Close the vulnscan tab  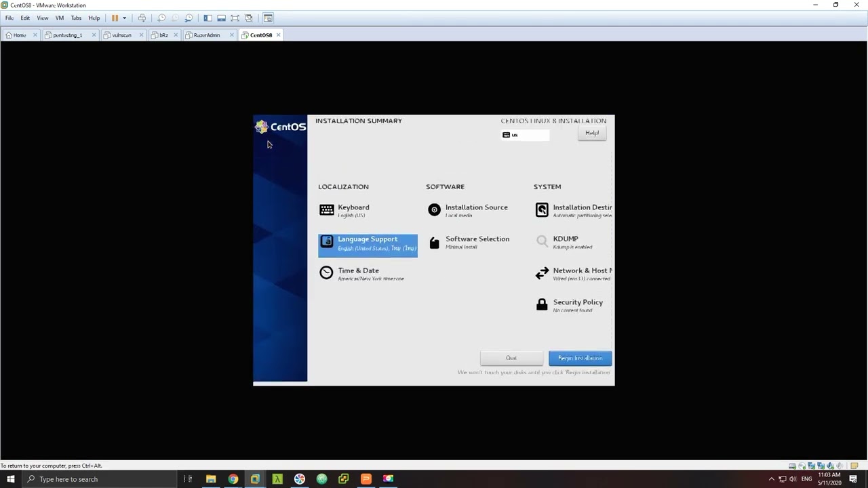142,35
